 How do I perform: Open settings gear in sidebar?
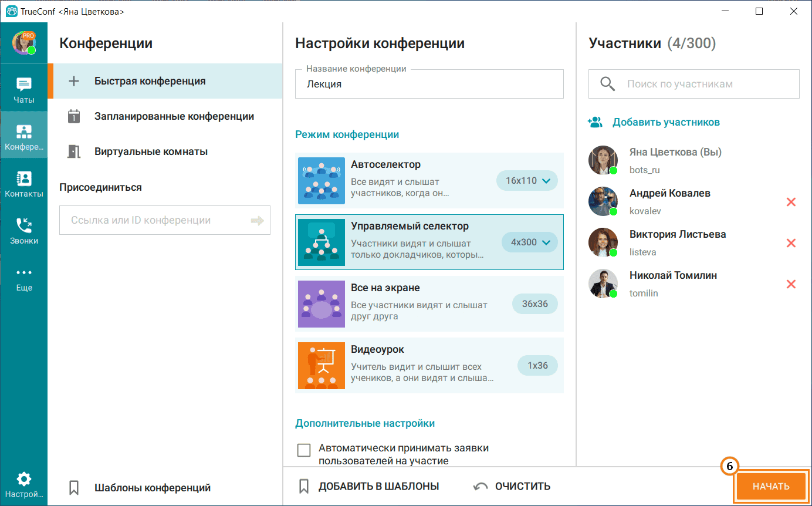[x=23, y=484]
